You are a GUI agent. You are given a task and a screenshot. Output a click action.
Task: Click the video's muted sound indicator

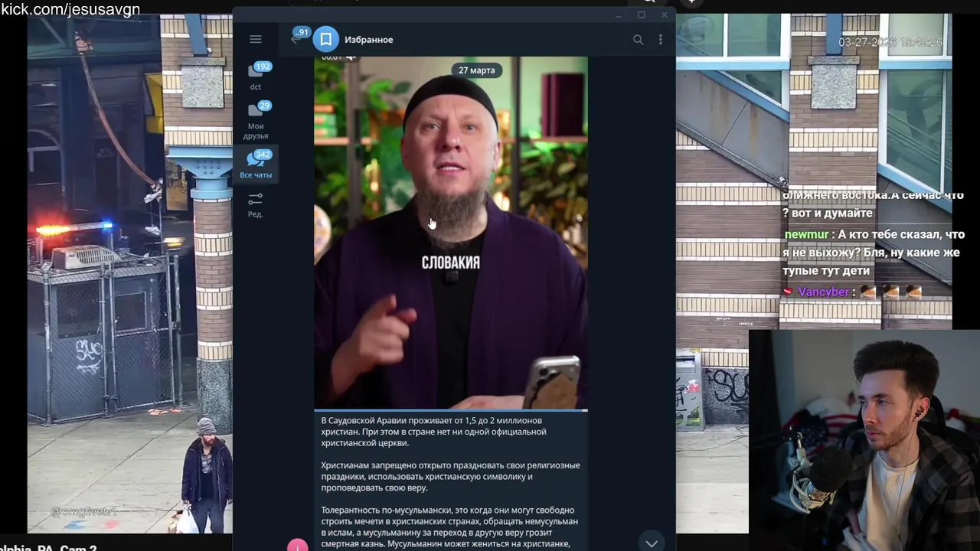point(351,57)
